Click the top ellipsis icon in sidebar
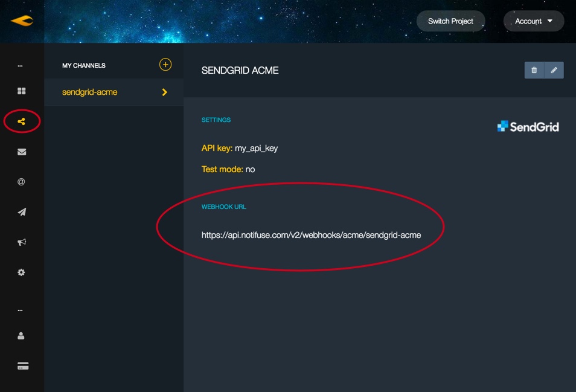Image resolution: width=576 pixels, height=392 pixels. pyautogui.click(x=20, y=66)
